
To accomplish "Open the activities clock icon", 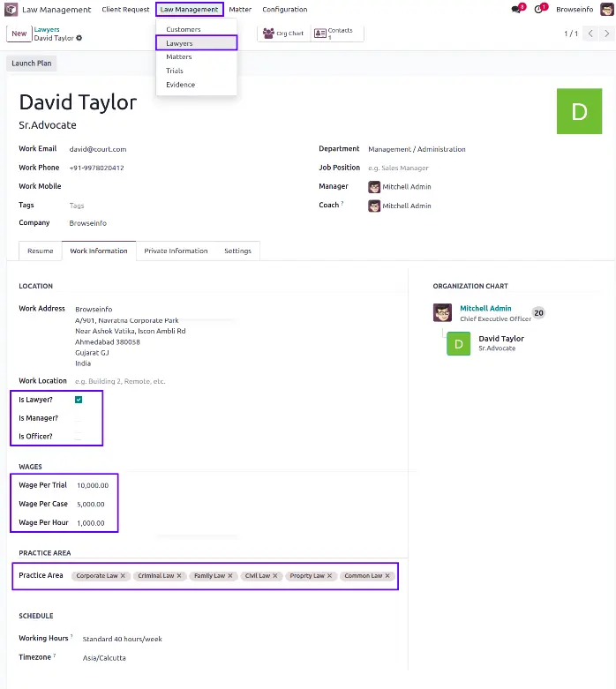I will pyautogui.click(x=538, y=9).
